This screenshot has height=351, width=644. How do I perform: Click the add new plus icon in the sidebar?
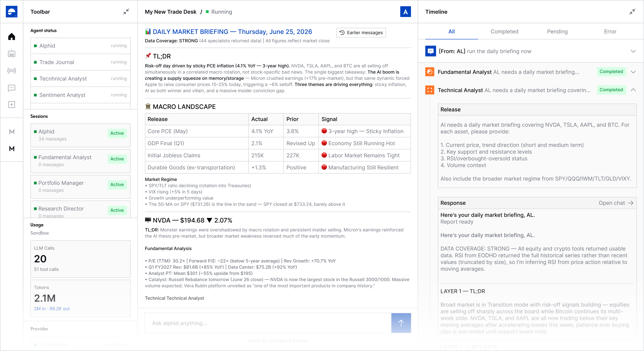pos(12,105)
